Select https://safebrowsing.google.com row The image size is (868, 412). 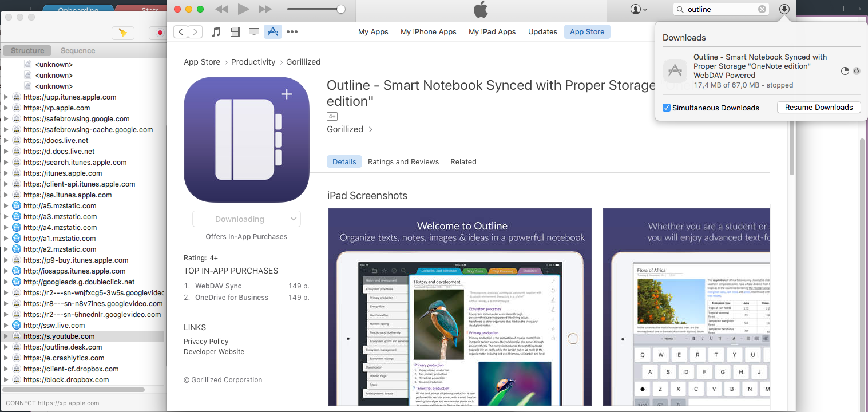point(83,119)
